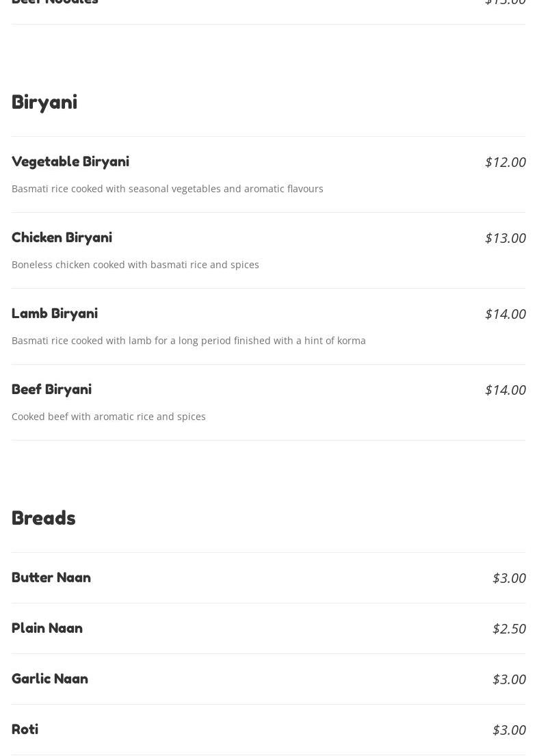The width and height of the screenshot is (537, 756).
Task: Click the Plain Naan $2.50 price
Action: pos(509,629)
